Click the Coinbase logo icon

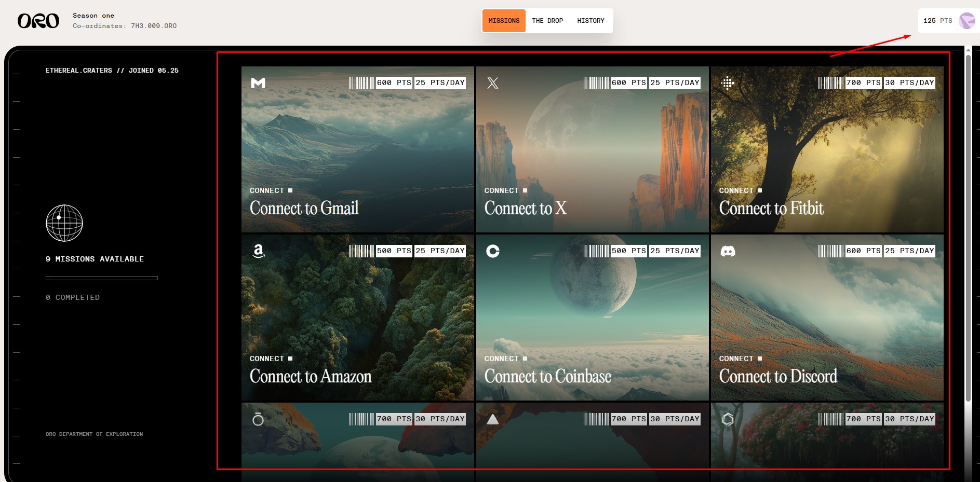(493, 251)
